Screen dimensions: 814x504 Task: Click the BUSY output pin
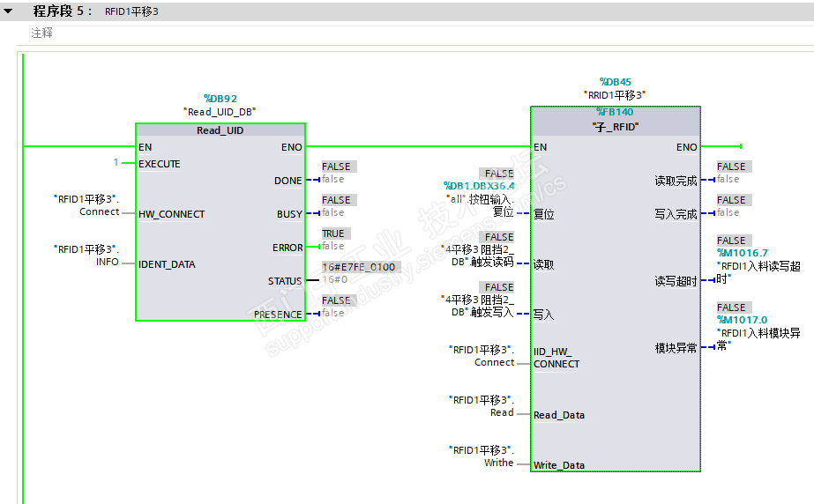pyautogui.click(x=289, y=214)
